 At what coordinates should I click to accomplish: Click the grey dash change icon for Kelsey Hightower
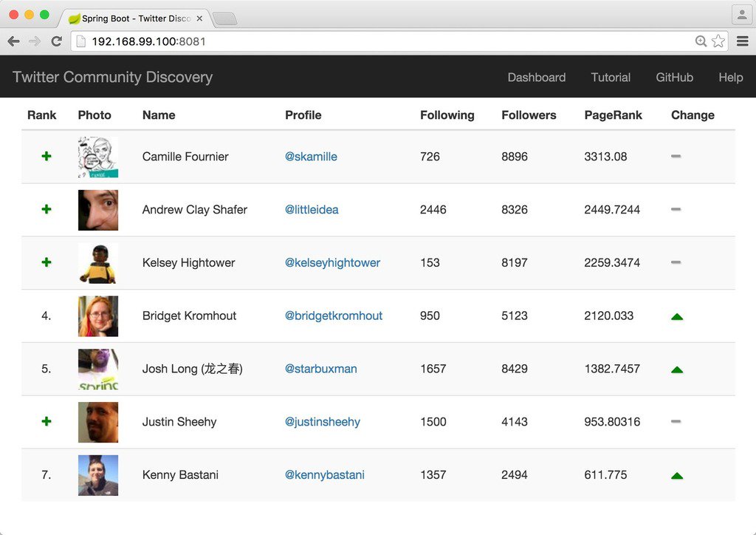click(x=676, y=262)
